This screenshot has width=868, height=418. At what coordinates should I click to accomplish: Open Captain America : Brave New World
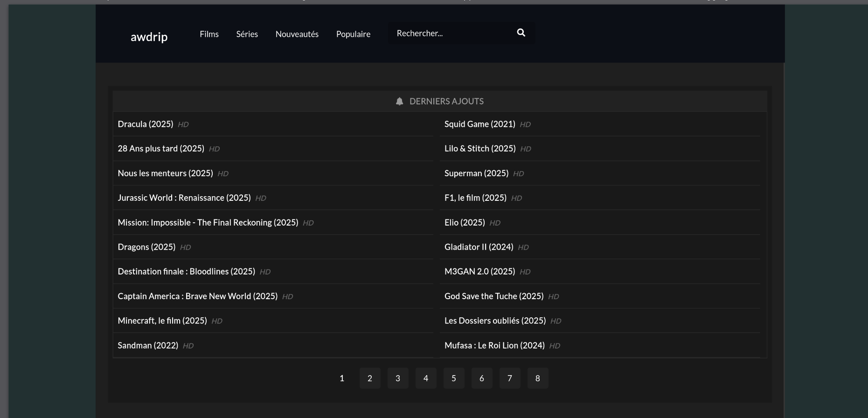tap(198, 296)
